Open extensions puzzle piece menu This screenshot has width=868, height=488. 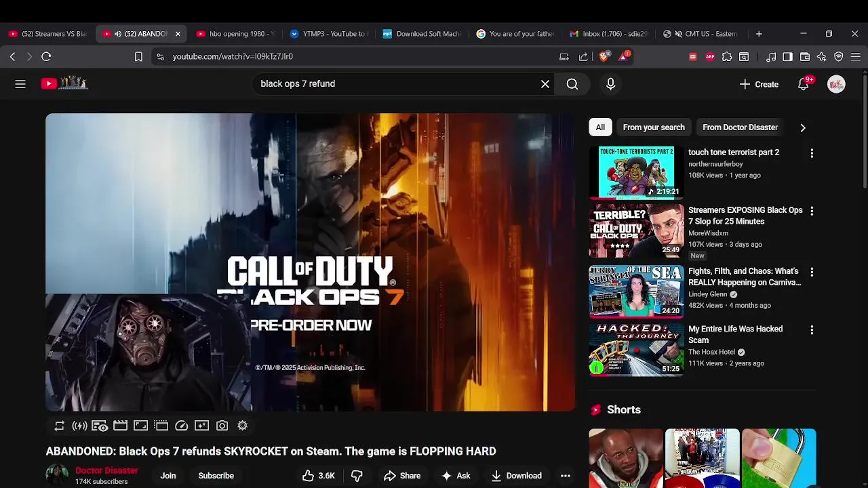727,57
